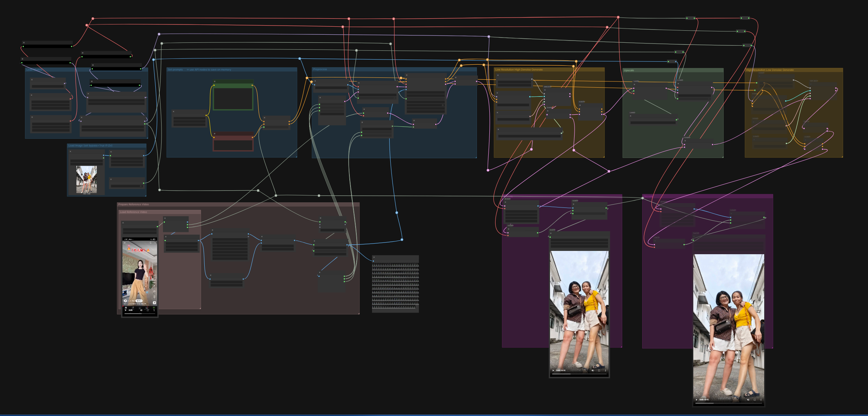This screenshot has height=416, width=868.
Task: Play the first decoded output video
Action: point(553,370)
